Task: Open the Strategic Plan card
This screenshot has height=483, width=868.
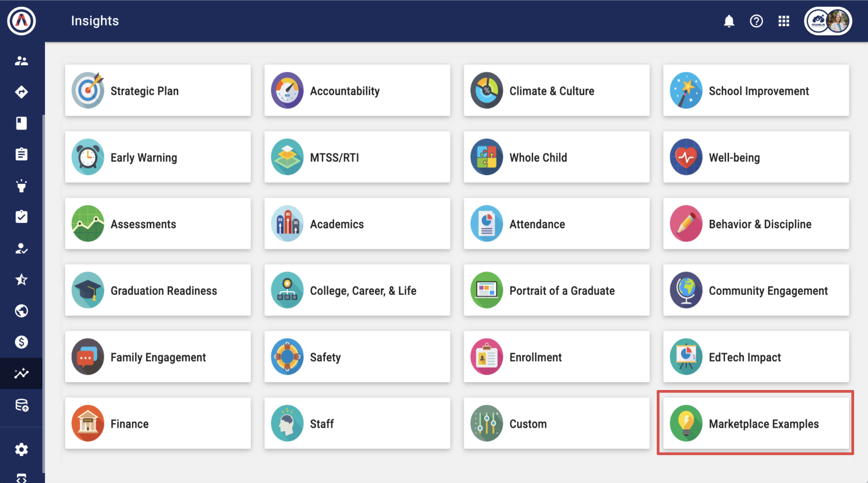Action: tap(158, 91)
